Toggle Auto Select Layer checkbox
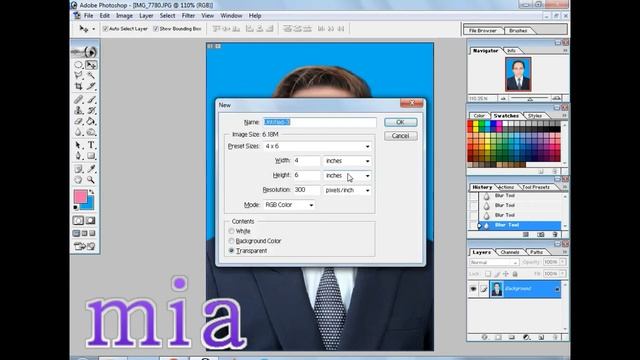 coord(105,29)
